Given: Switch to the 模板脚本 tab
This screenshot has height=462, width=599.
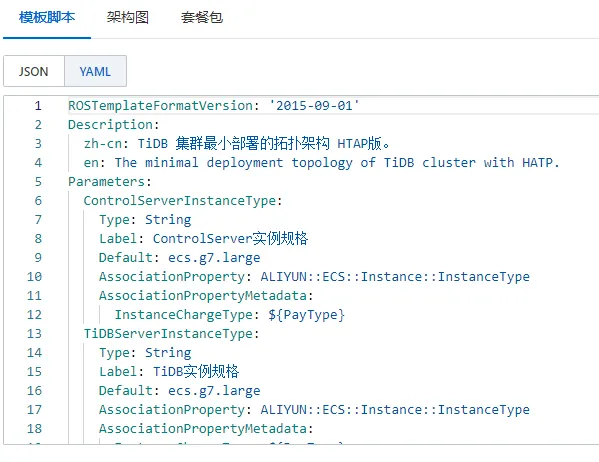Looking at the screenshot, I should pos(47,18).
